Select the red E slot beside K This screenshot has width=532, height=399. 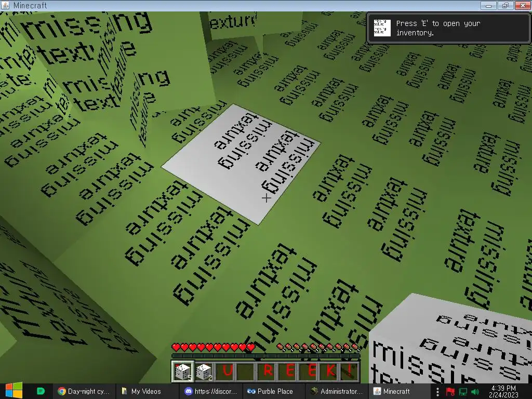pyautogui.click(x=309, y=371)
